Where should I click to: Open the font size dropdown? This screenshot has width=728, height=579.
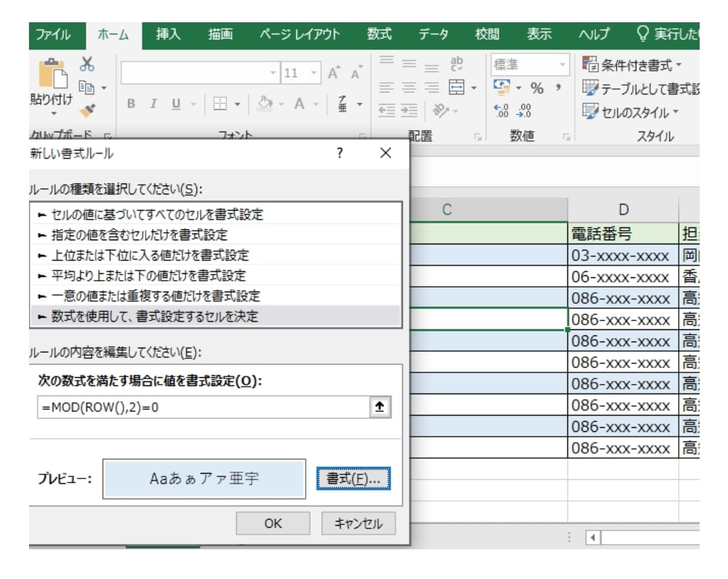click(314, 73)
